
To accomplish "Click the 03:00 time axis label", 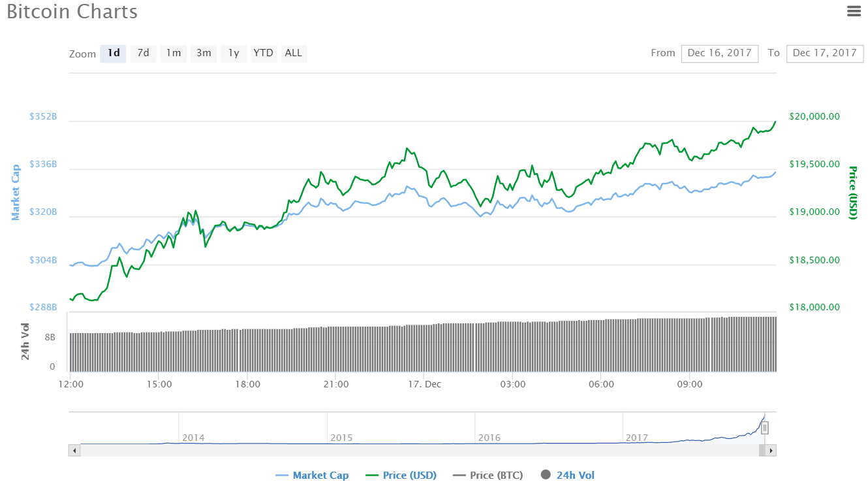I will 513,384.
